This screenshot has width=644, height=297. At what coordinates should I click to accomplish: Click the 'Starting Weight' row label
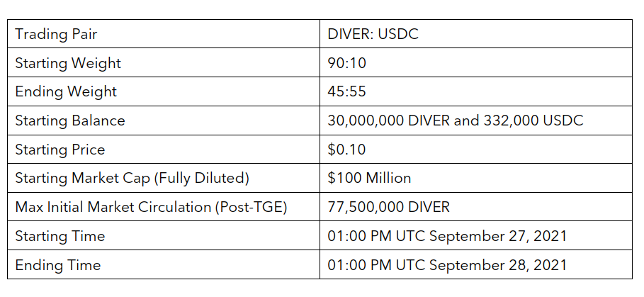[x=68, y=63]
